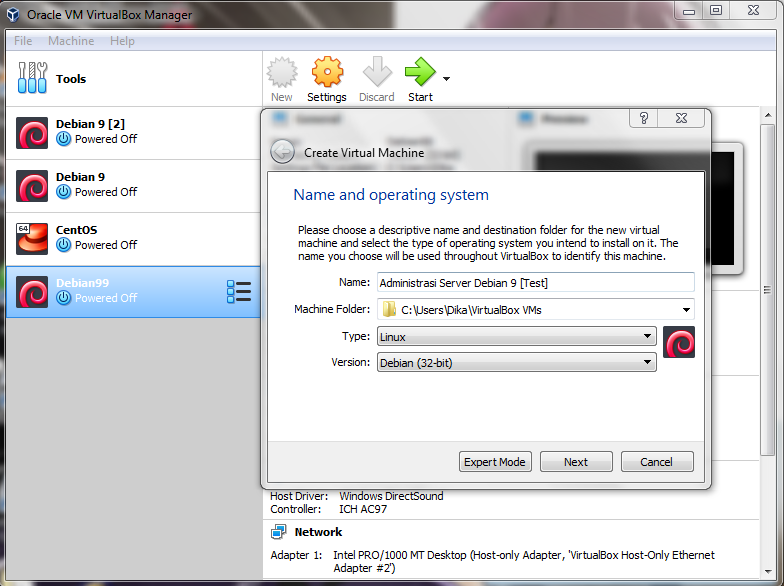
Task: Click the 'ICH AC97' controller value
Action: (363, 509)
